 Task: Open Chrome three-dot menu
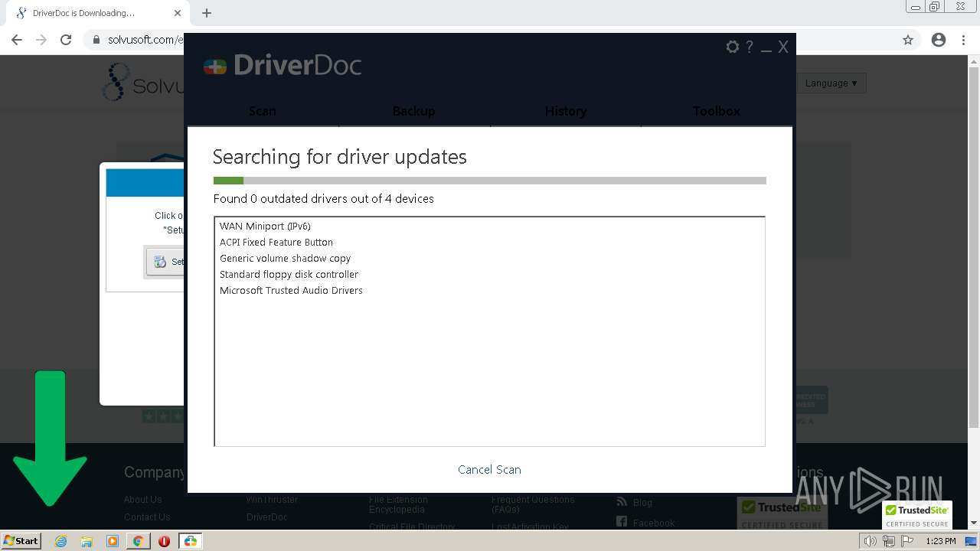pyautogui.click(x=963, y=40)
